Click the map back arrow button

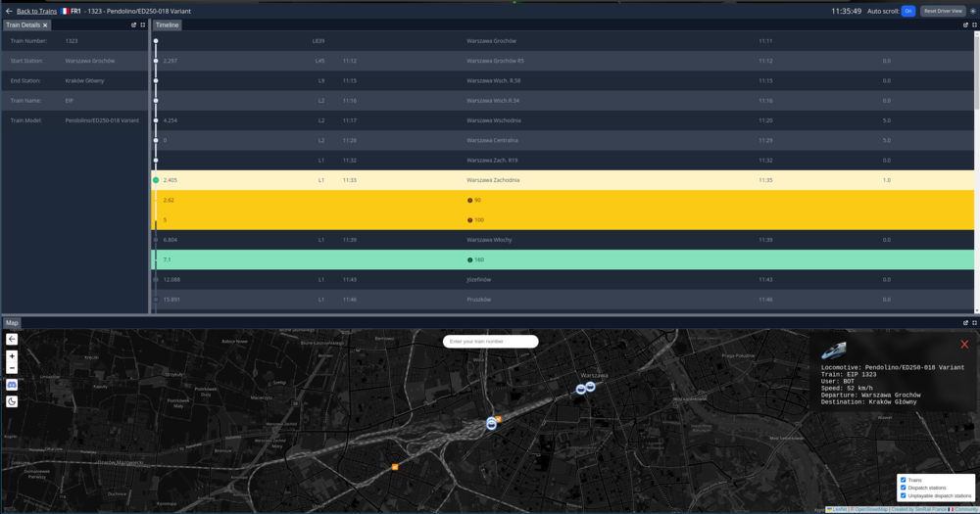(12, 339)
